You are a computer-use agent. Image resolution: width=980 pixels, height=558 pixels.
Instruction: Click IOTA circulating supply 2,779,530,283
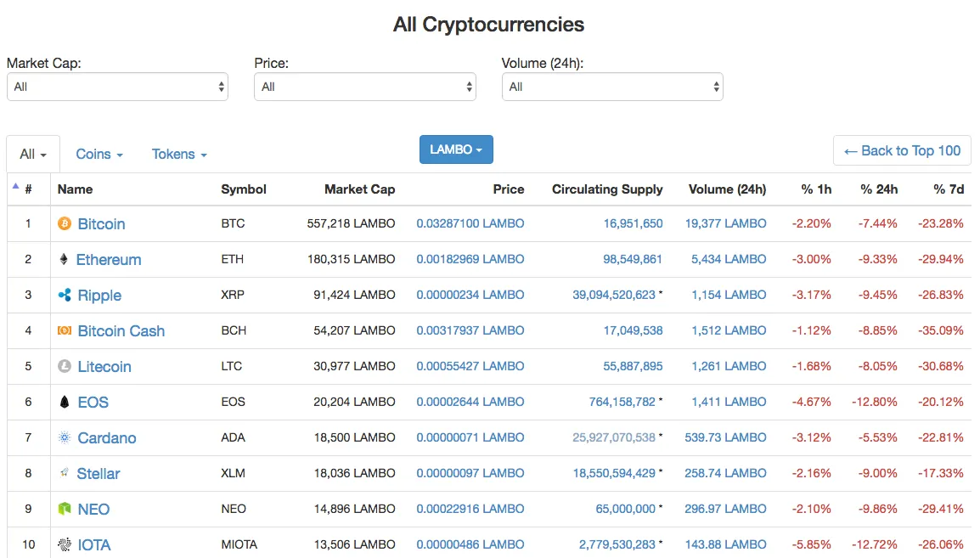pos(617,544)
